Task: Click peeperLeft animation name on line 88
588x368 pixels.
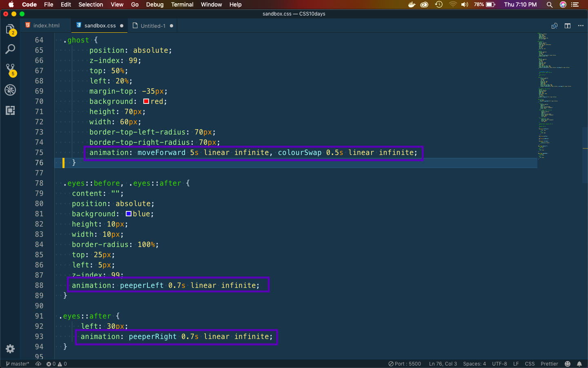Action: pyautogui.click(x=142, y=285)
